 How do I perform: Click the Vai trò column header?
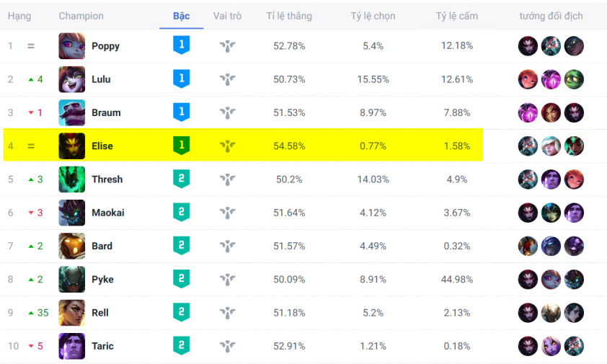pos(227,16)
